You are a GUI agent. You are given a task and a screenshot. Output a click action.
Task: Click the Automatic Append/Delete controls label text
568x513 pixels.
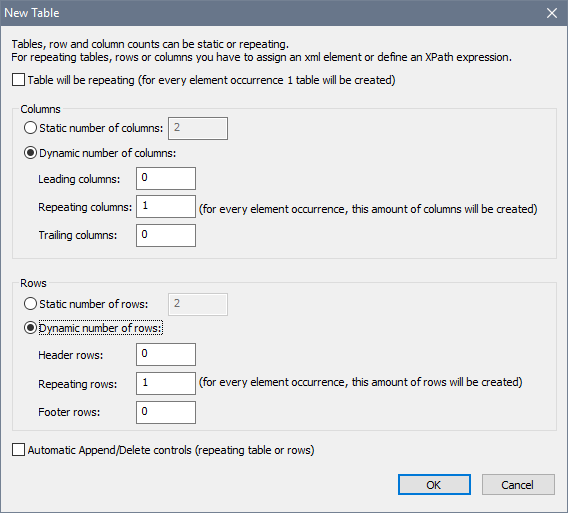(x=171, y=450)
